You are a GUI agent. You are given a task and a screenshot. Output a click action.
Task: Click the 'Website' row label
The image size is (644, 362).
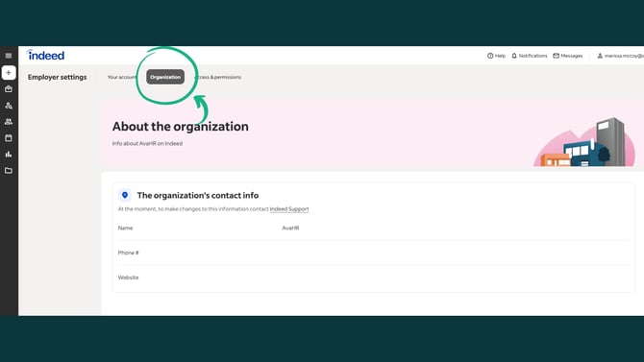128,278
